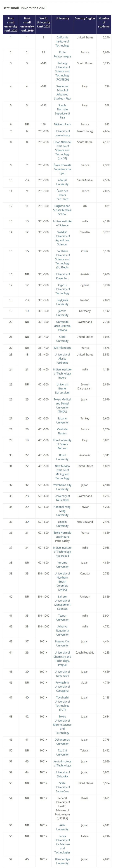Open Lahore University of Management Sciences
Screen dimensions: 113x868
point(62,605)
